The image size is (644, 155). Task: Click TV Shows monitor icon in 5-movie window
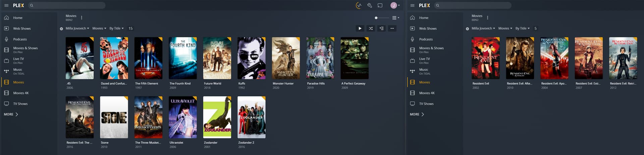(413, 104)
